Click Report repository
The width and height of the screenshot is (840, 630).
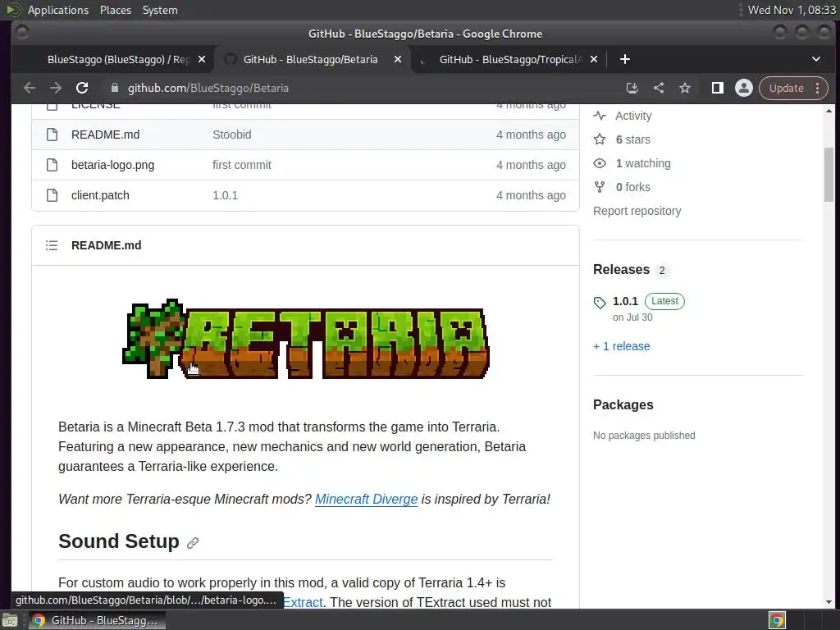tap(637, 211)
